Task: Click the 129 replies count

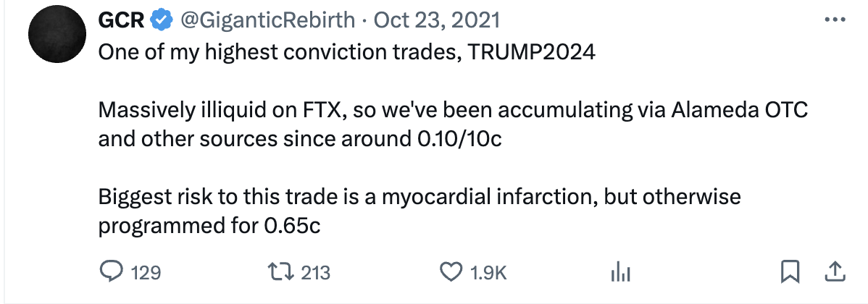Action: [146, 272]
